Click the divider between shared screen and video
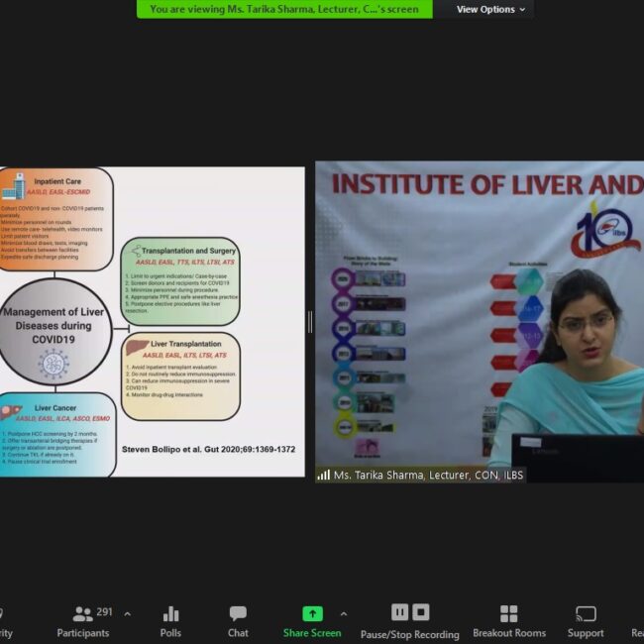 click(x=310, y=322)
